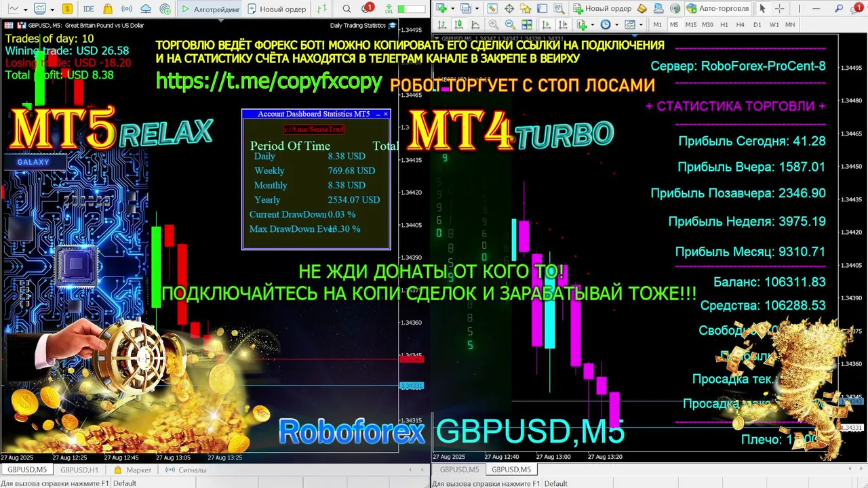The image size is (868, 488).
Task: Select M15 timeframe in MT4
Action: click(x=691, y=24)
